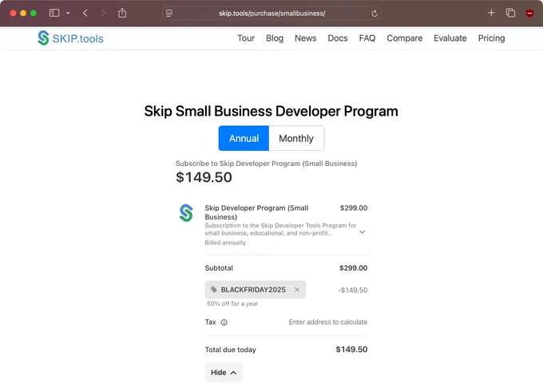Reload the page with refresh icon

tap(375, 14)
